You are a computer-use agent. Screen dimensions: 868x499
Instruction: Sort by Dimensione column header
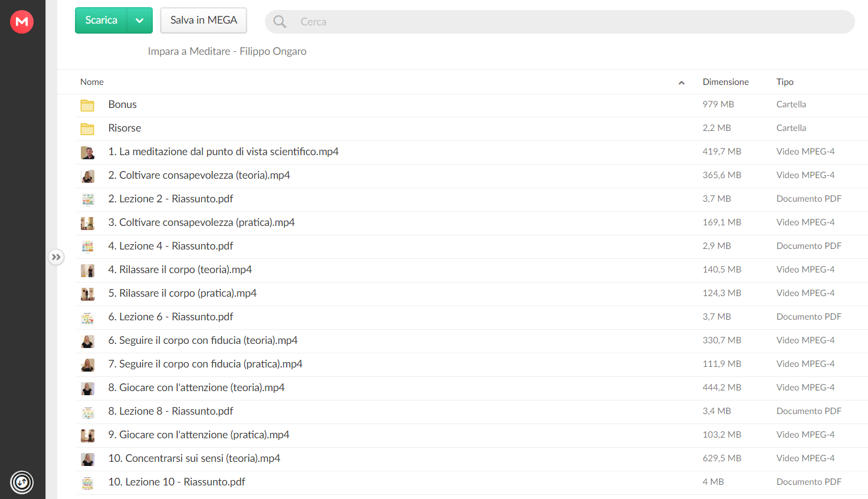726,82
